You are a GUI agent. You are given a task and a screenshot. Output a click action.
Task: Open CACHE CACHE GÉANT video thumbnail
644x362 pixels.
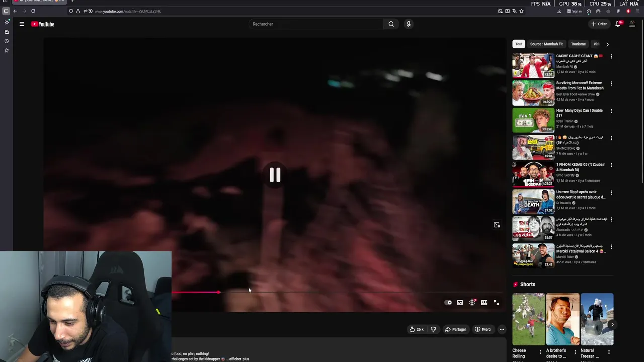tap(533, 65)
